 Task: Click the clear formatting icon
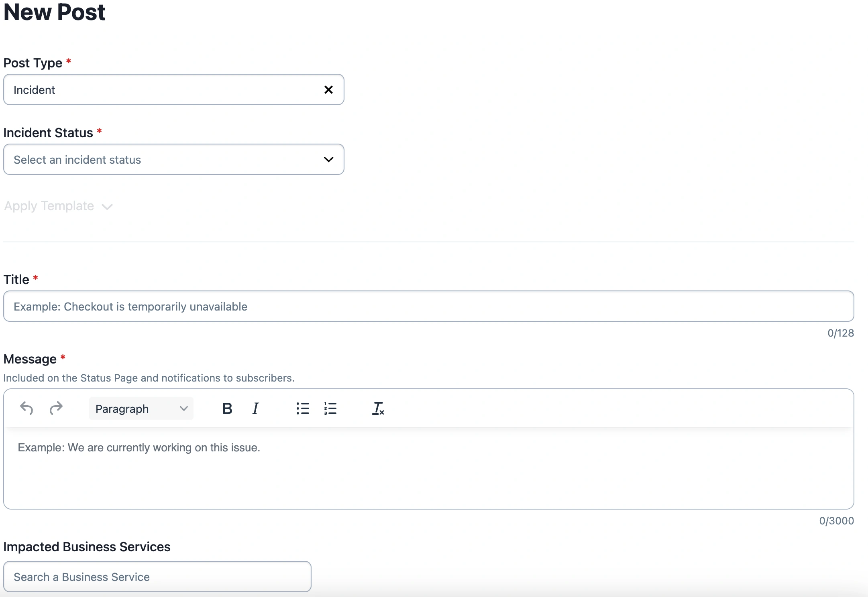(x=378, y=409)
